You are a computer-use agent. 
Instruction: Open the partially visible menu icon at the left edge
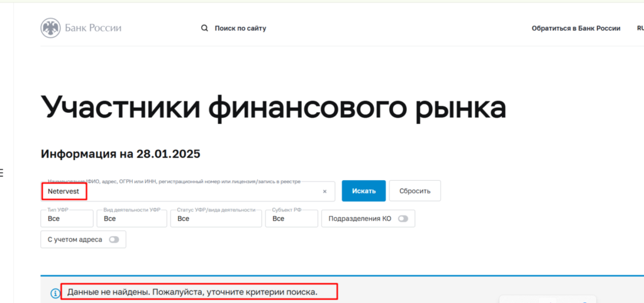point(1,172)
